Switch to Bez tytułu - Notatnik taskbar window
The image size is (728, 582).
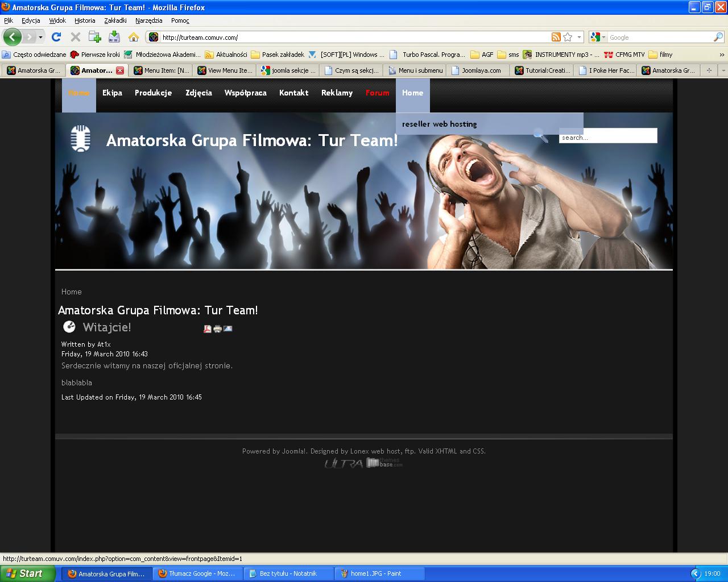click(x=289, y=573)
